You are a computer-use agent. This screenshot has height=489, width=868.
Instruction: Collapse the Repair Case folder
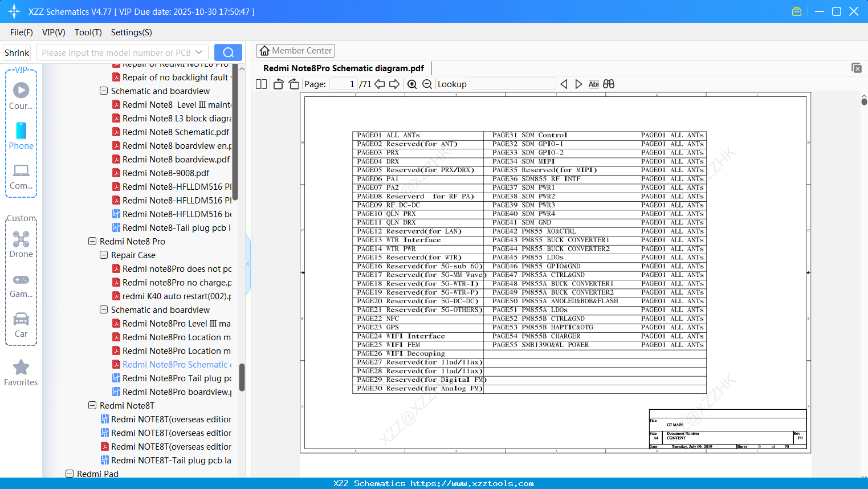pyautogui.click(x=104, y=255)
